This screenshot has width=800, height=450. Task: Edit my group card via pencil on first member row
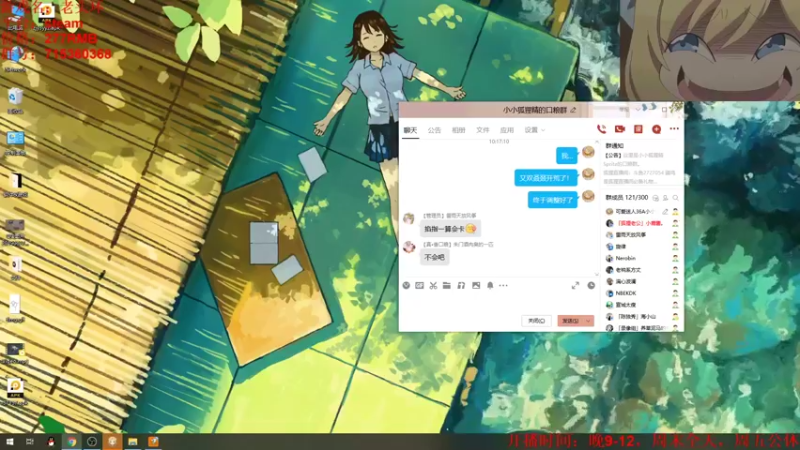665,211
